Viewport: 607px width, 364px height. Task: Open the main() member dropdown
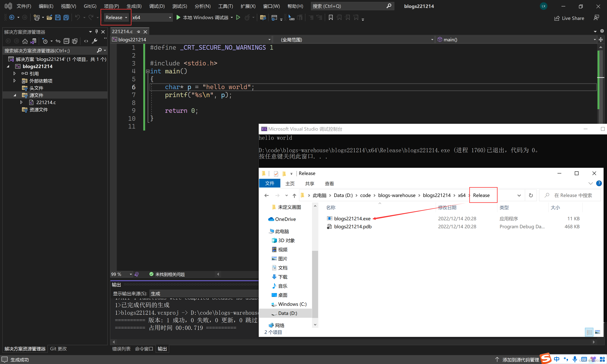tap(517, 39)
